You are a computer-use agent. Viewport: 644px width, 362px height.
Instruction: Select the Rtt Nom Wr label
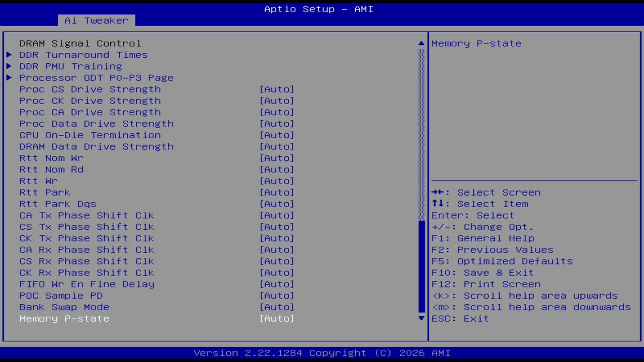coord(51,158)
